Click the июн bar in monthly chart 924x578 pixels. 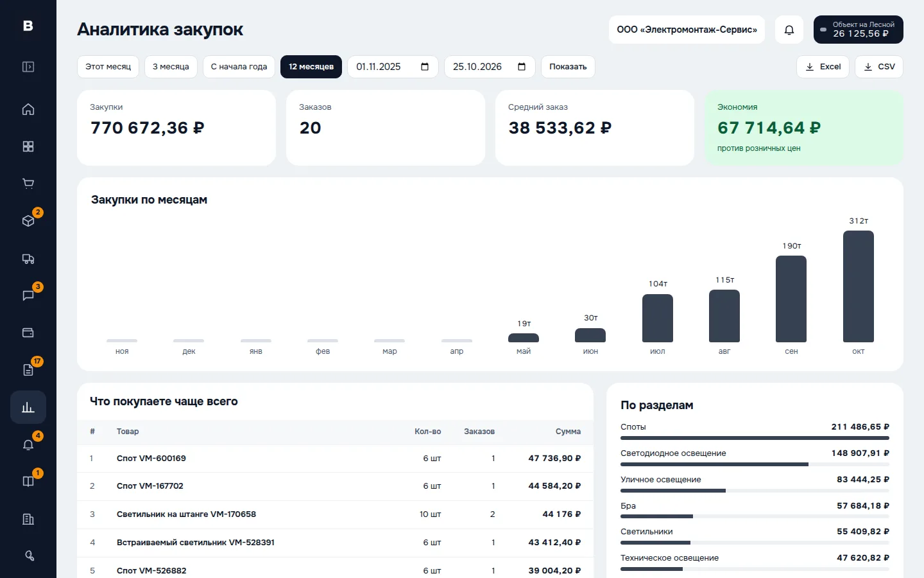tap(590, 335)
